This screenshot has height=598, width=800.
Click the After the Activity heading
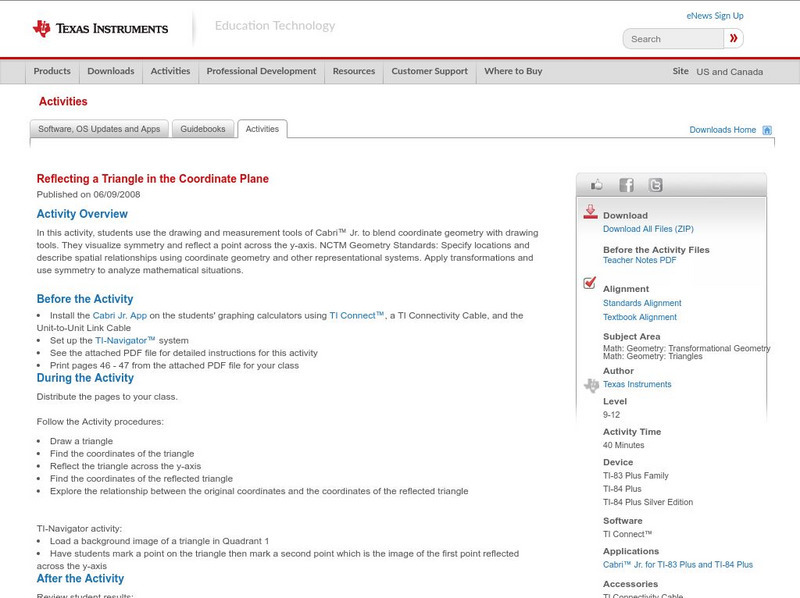80,579
